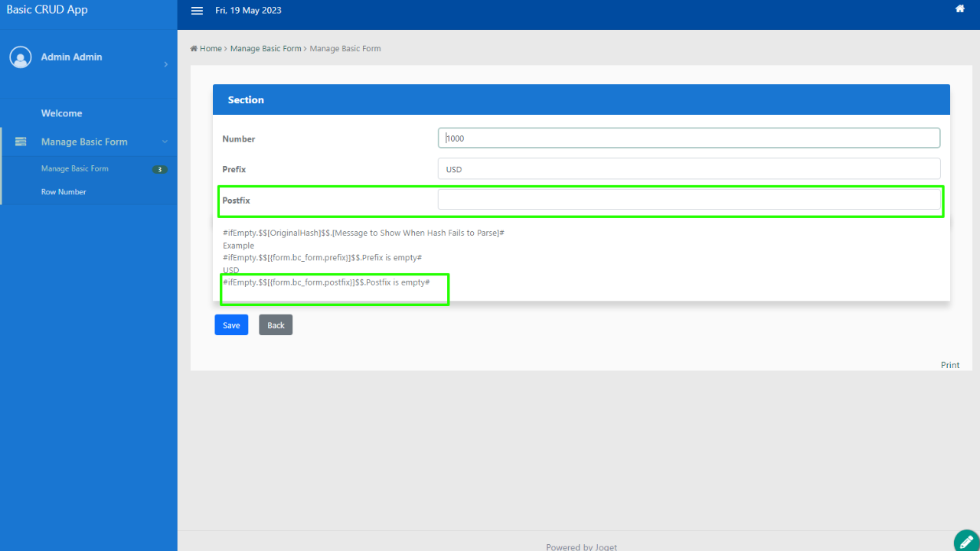Collapse the Manage Basic Form menu chevron
Image resolution: width=980 pixels, height=551 pixels.
(x=165, y=142)
